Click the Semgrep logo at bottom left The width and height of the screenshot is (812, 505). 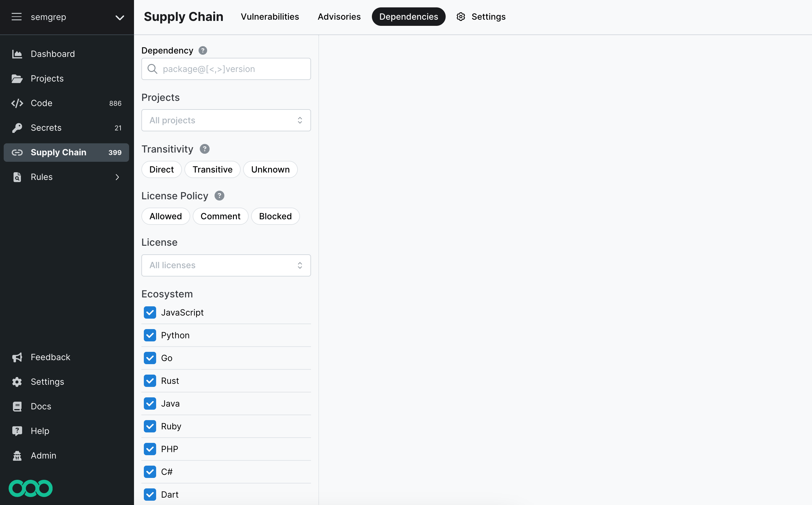30,488
